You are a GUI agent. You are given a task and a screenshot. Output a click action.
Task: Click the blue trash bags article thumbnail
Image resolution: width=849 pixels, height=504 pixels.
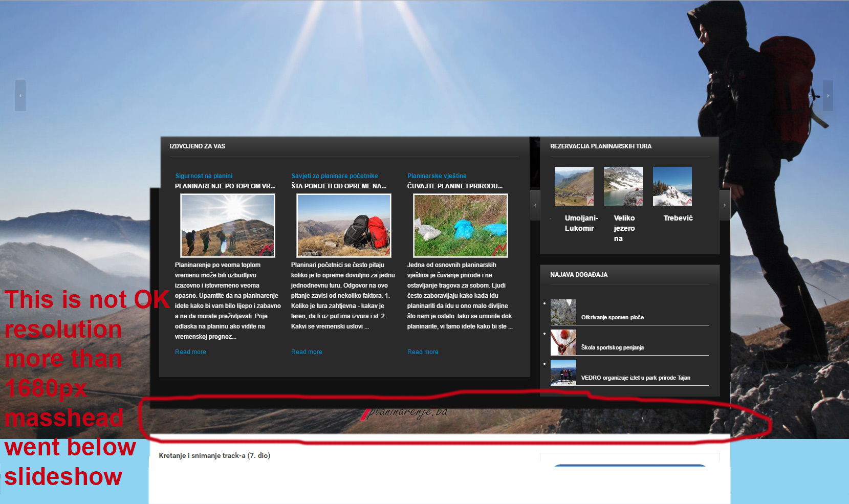pos(461,225)
